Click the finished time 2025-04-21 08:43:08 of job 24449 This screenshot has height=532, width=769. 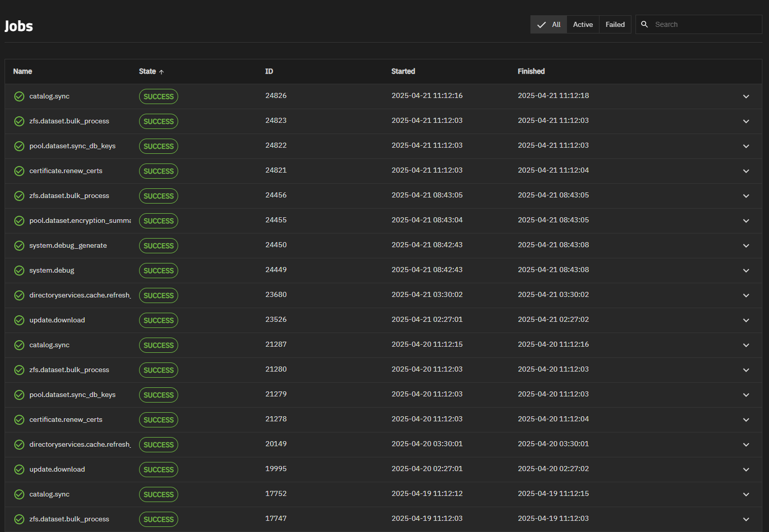(x=553, y=270)
